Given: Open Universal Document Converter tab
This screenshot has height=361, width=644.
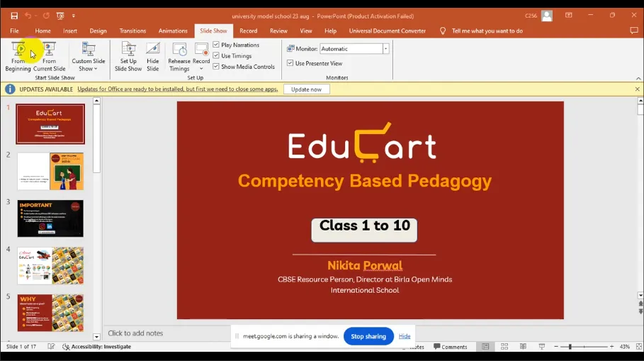Looking at the screenshot, I should tap(388, 30).
